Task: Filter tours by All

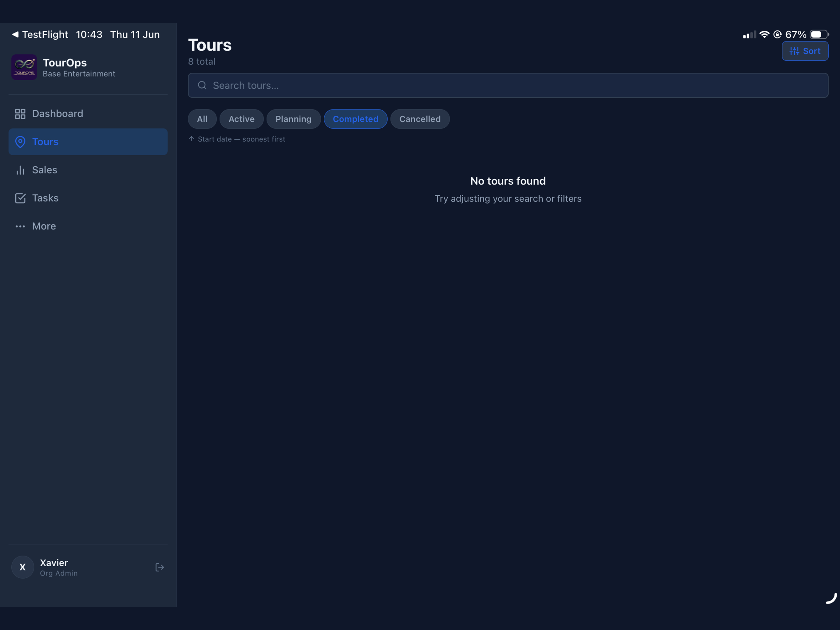Action: (x=202, y=119)
